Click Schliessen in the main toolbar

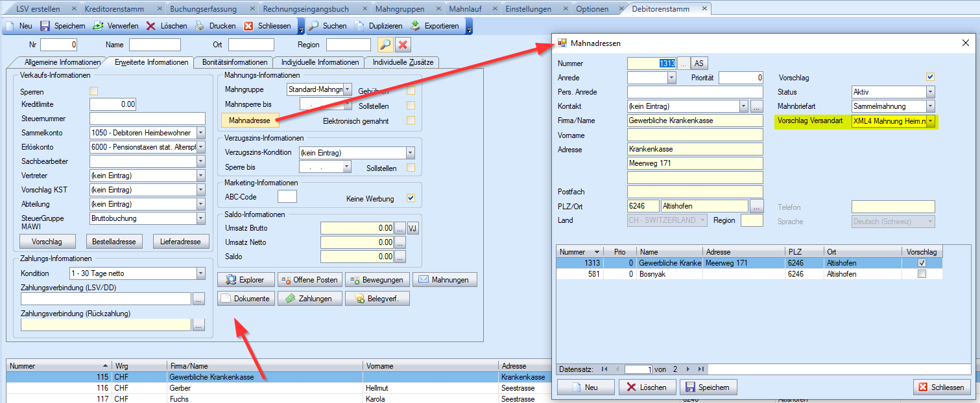coord(267,26)
